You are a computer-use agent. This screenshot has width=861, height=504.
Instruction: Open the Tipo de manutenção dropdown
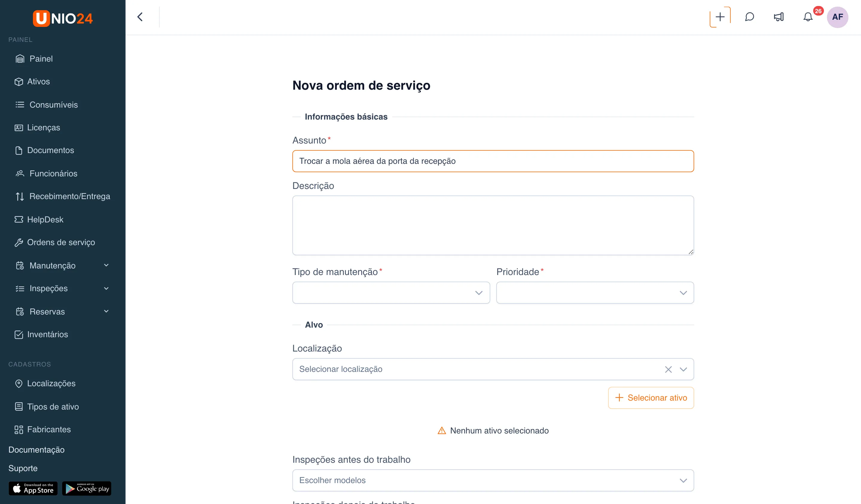(x=391, y=292)
